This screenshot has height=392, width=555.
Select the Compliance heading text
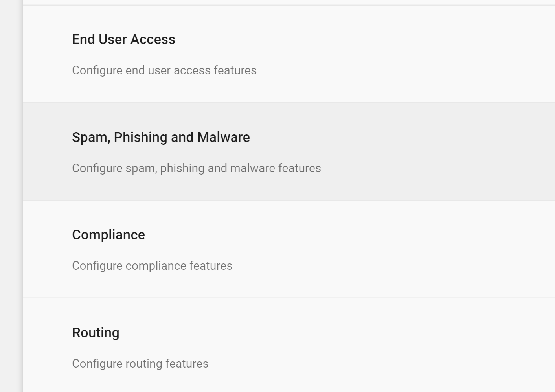[x=108, y=235]
